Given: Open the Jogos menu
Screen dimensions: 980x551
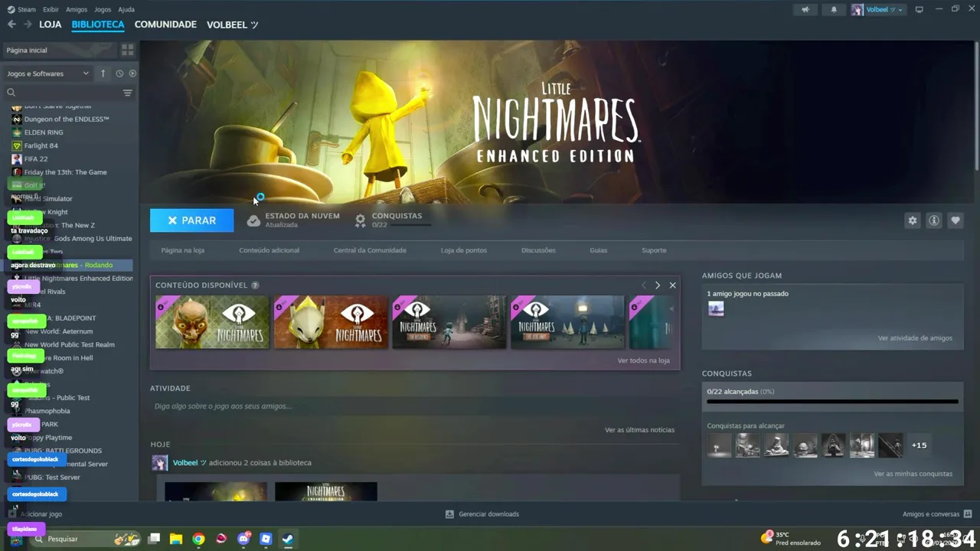Looking at the screenshot, I should (x=103, y=10).
